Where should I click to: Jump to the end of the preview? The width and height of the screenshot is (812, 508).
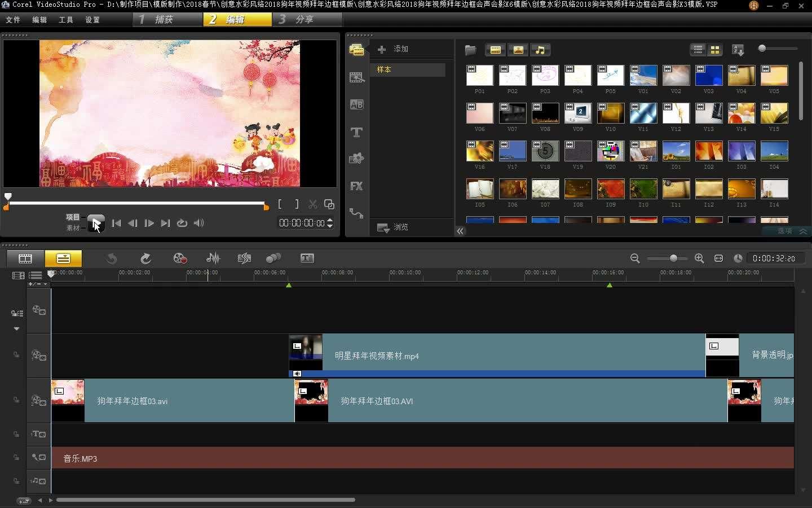[165, 223]
